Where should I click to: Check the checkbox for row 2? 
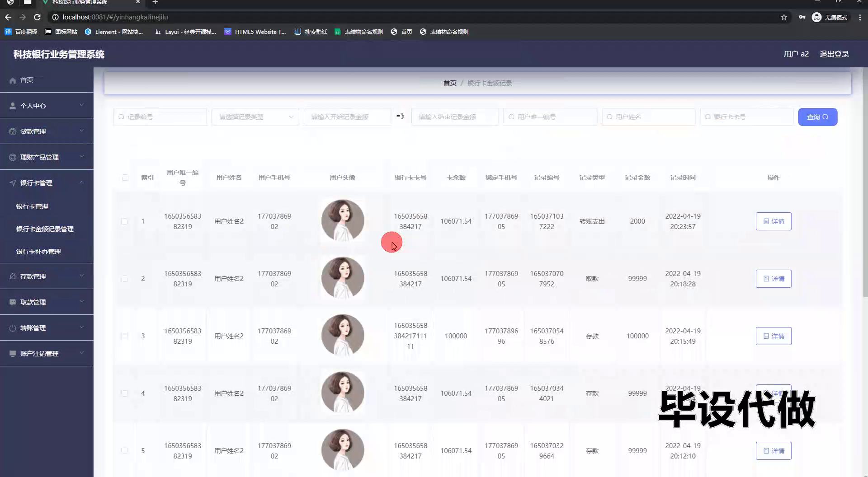tap(124, 279)
